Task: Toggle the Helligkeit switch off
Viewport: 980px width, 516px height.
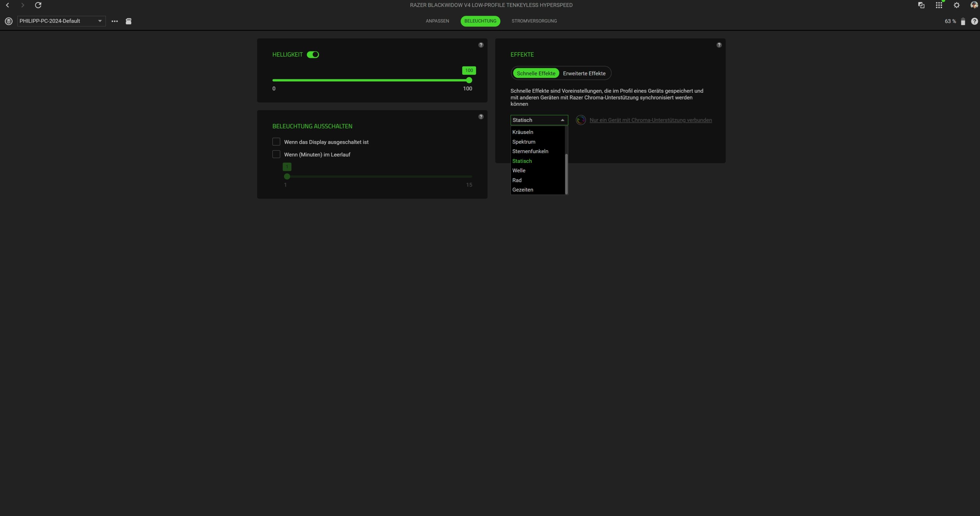Action: (x=313, y=55)
